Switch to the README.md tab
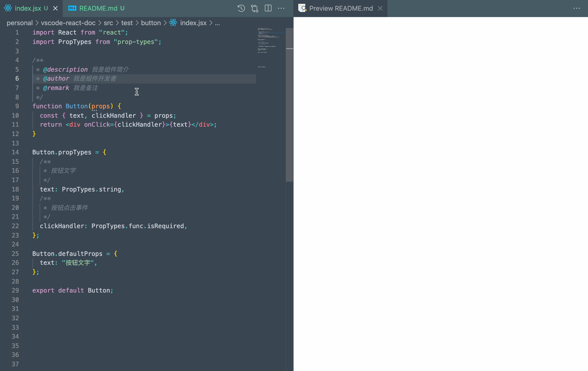588x371 pixels. point(98,8)
